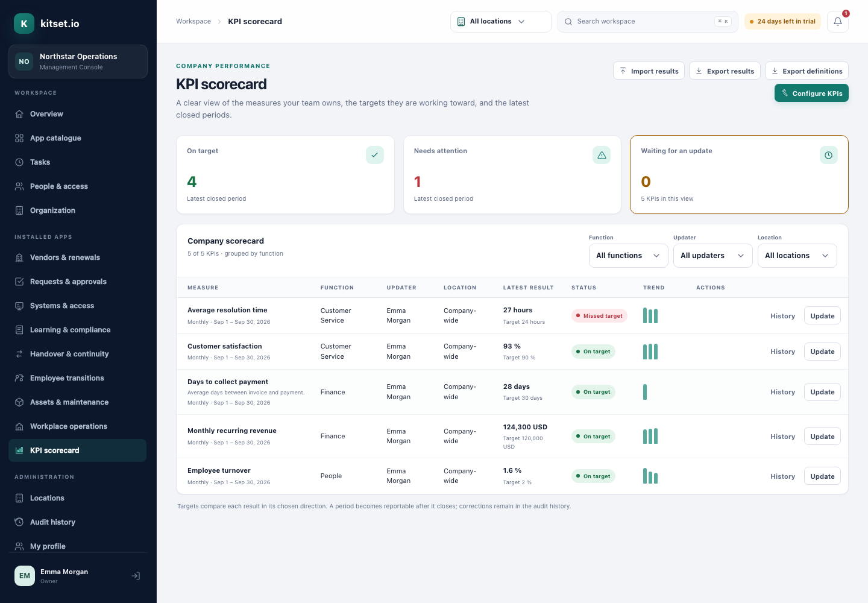This screenshot has height=603, width=868.
Task: Click the On target checkmark icon
Action: (x=375, y=155)
